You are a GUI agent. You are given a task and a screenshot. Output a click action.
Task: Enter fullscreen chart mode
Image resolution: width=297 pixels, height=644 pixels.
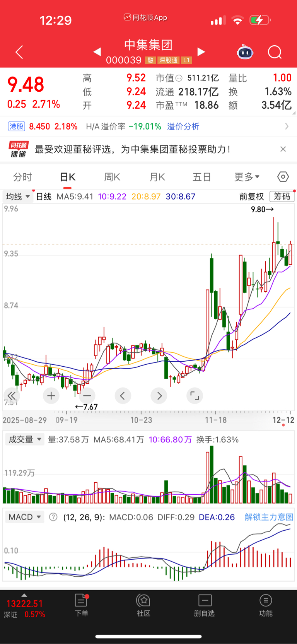(x=195, y=396)
